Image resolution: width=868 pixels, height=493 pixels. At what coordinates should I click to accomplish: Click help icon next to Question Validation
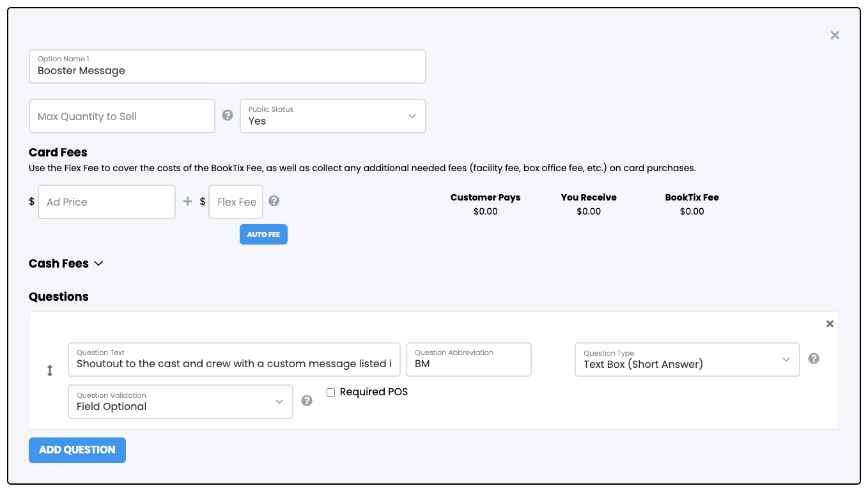pyautogui.click(x=307, y=401)
